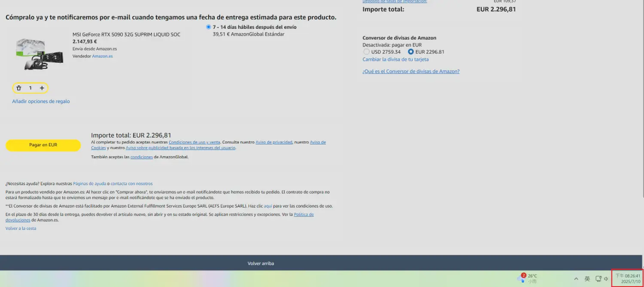Open Condiciones de uso y venta
Viewport: 644px width, 287px height.
coord(194,142)
